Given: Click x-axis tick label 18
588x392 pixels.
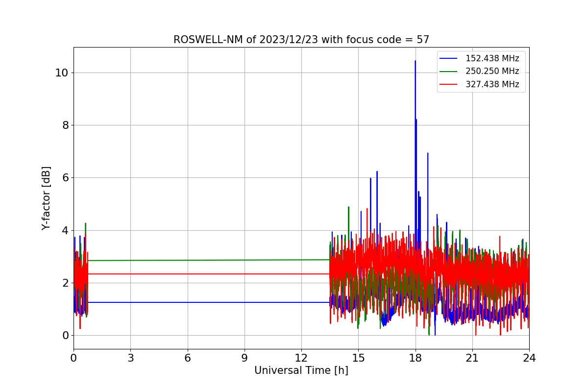Looking at the screenshot, I should [416, 358].
